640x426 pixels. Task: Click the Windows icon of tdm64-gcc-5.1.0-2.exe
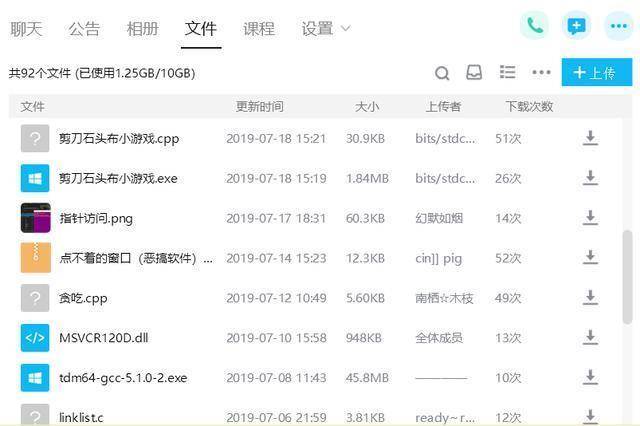pyautogui.click(x=35, y=377)
